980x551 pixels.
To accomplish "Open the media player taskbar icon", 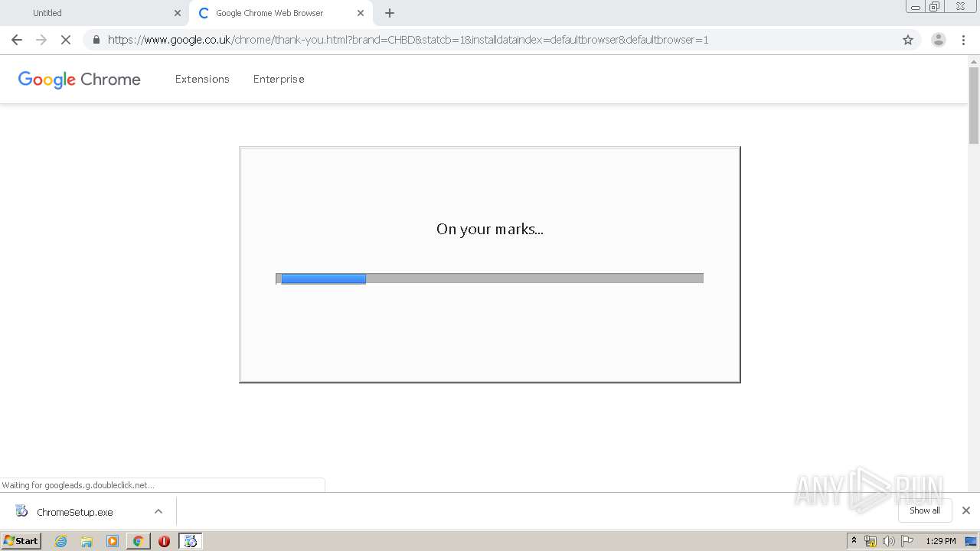I will pos(113,541).
